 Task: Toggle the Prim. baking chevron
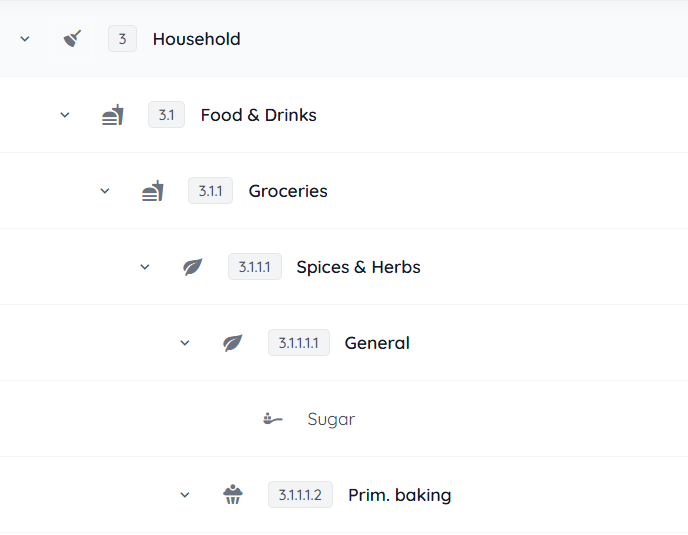(x=185, y=495)
